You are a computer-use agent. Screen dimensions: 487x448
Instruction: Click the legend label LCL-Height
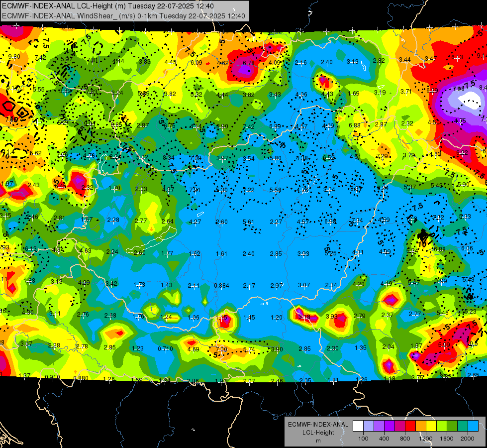click(318, 433)
